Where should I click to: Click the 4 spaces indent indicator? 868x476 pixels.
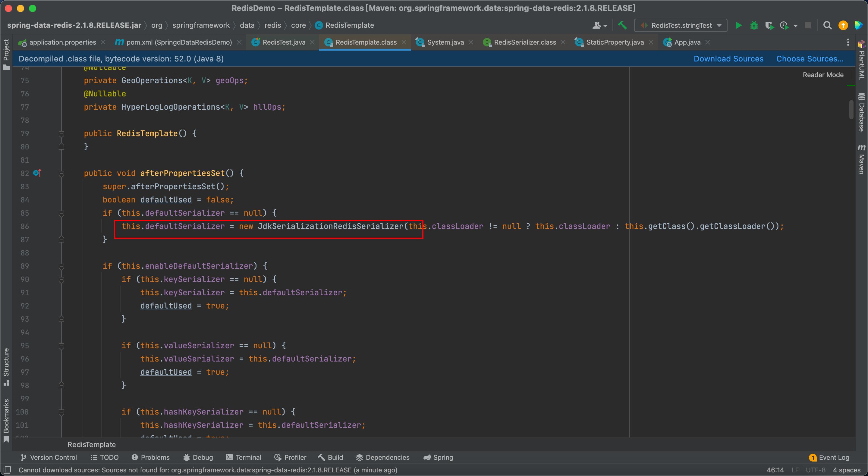(846, 470)
